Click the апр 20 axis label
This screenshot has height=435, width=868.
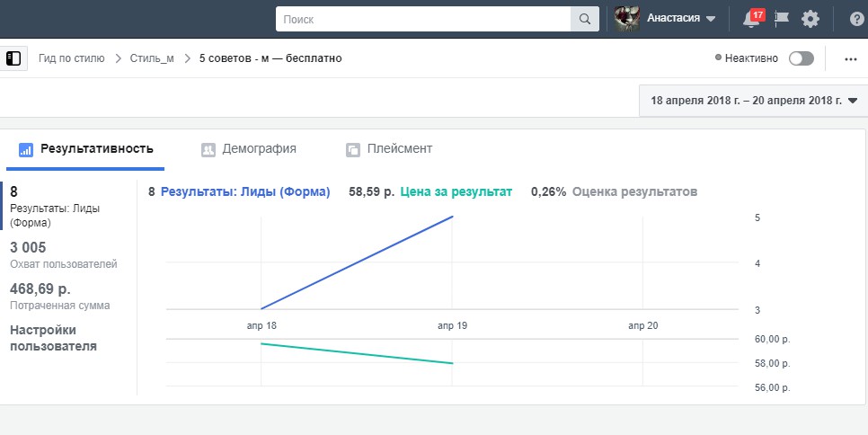point(643,325)
